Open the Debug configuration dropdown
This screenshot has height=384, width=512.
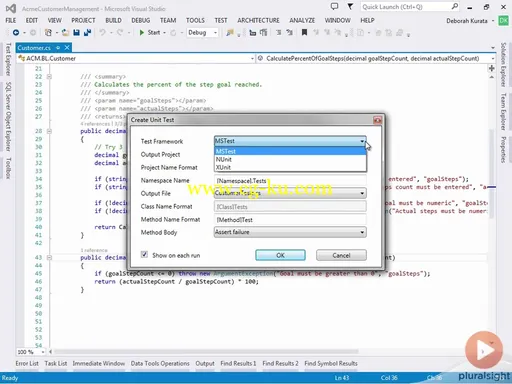coord(202,33)
